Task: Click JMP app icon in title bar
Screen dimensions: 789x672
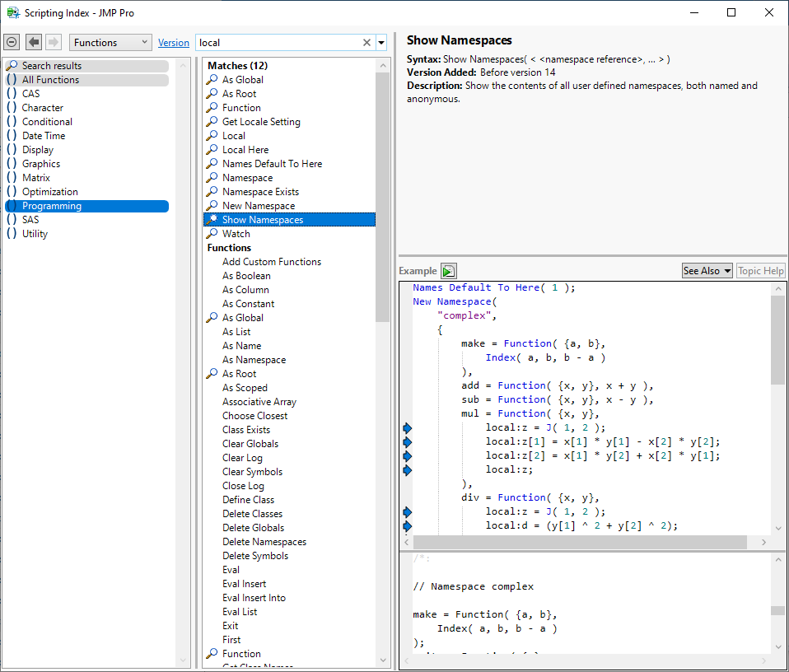Action: (13, 12)
